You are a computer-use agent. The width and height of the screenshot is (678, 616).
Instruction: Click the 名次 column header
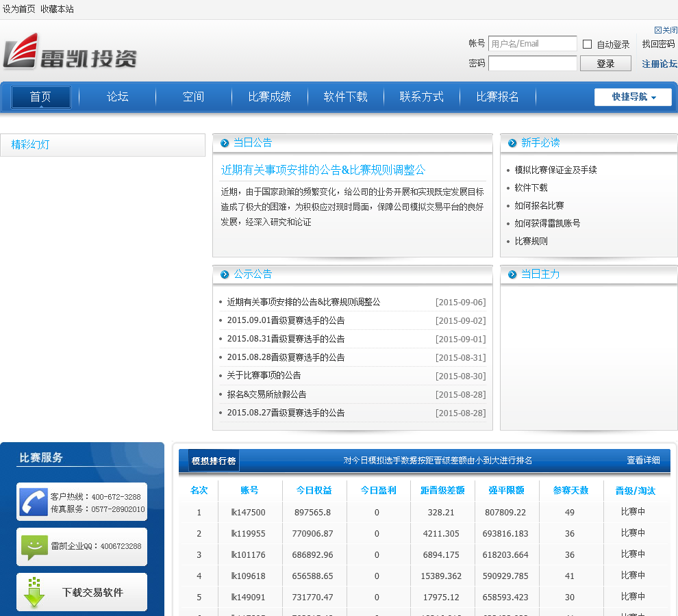[199, 490]
